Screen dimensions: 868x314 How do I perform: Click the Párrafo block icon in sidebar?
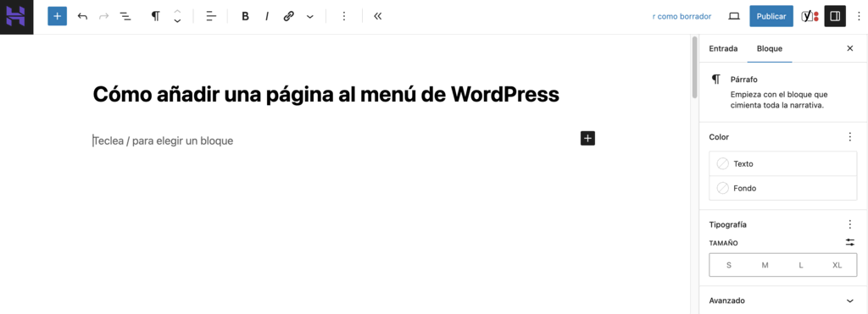click(x=716, y=79)
